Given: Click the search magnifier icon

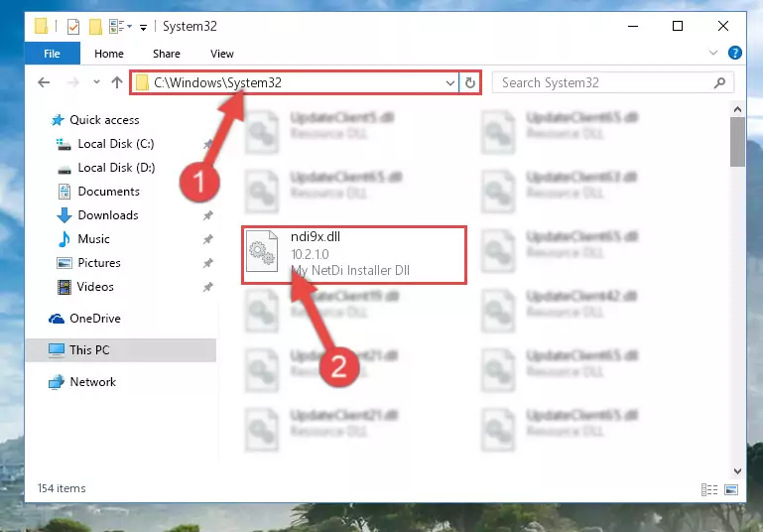Looking at the screenshot, I should [719, 83].
